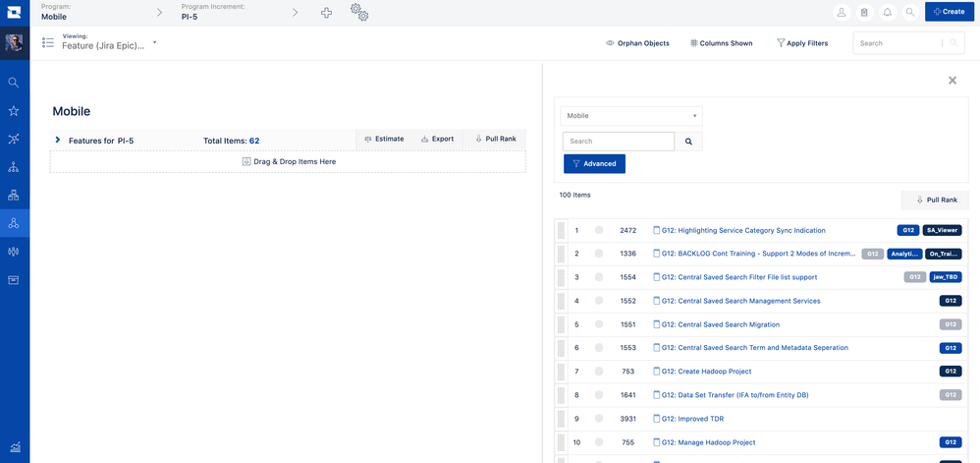The width and height of the screenshot is (980, 463).
Task: Expand the Features for PI-5 section
Action: [58, 140]
